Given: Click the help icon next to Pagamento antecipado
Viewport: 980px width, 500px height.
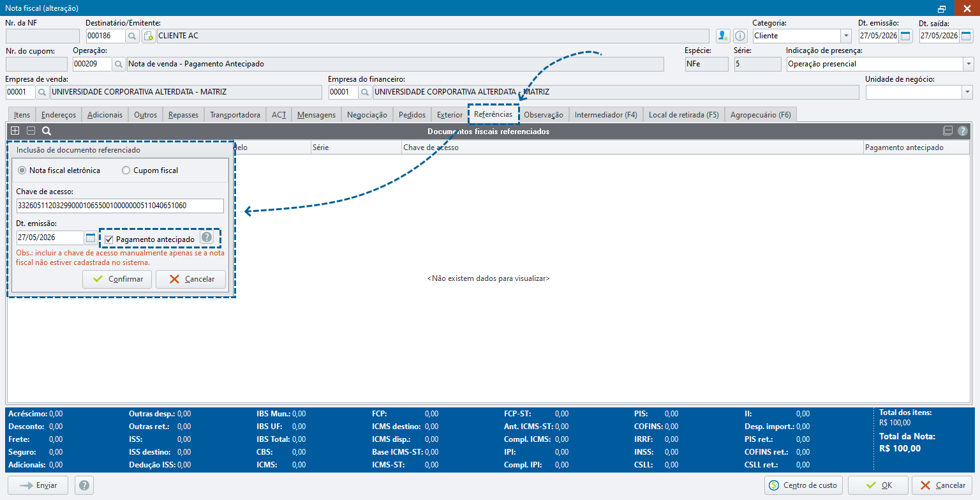Looking at the screenshot, I should click(x=207, y=238).
